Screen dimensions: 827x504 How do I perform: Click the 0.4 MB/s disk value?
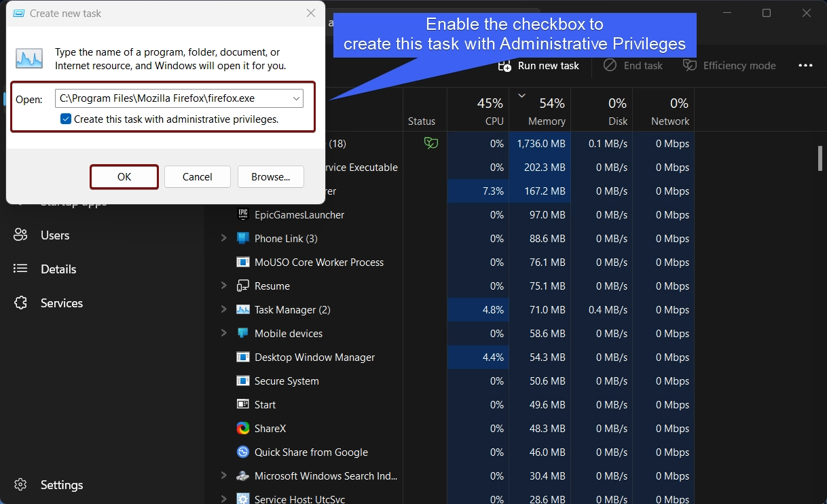click(608, 310)
